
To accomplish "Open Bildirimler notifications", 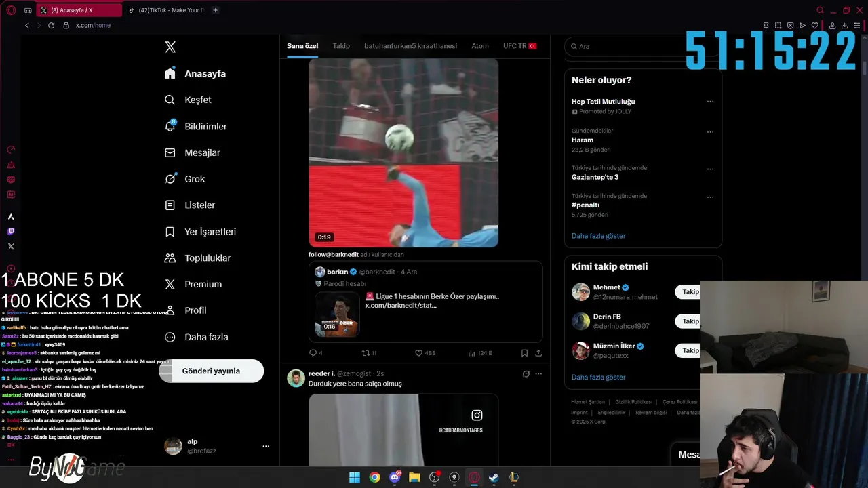I will tap(196, 126).
